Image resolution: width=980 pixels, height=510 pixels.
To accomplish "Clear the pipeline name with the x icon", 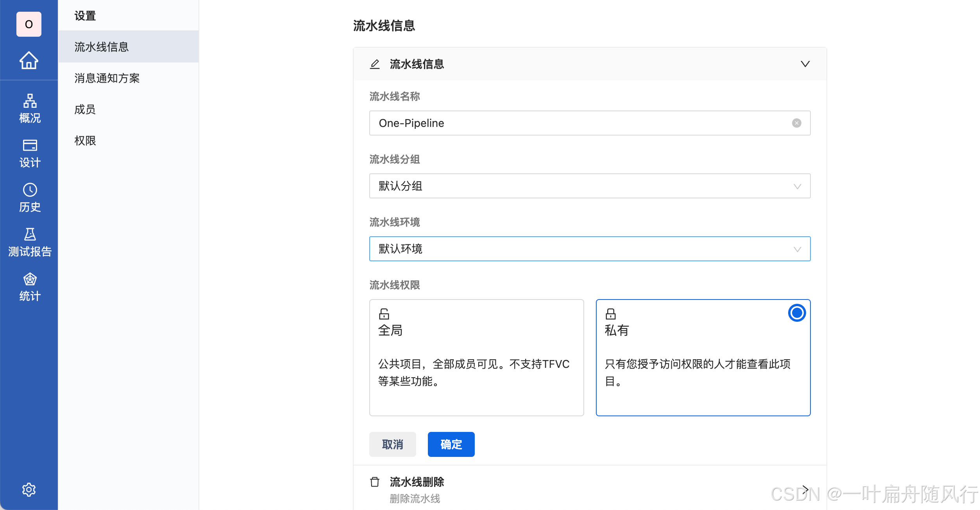I will 797,123.
